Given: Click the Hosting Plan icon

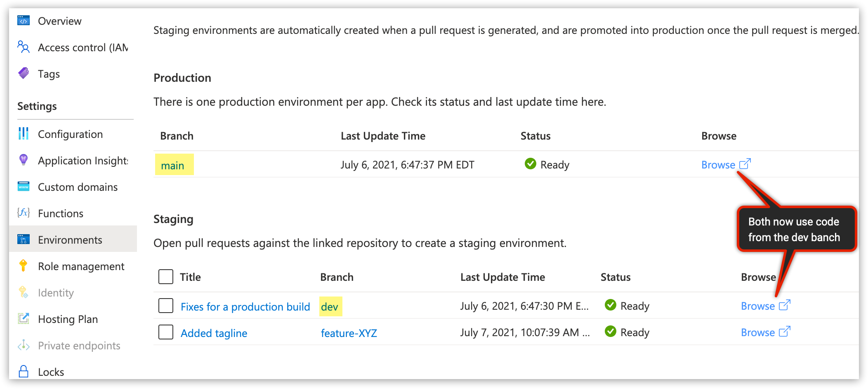Looking at the screenshot, I should (24, 319).
